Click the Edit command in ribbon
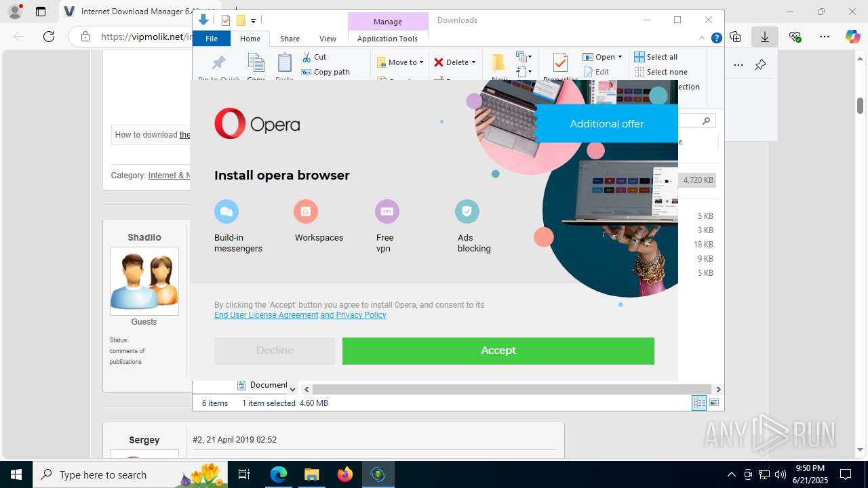 [596, 72]
